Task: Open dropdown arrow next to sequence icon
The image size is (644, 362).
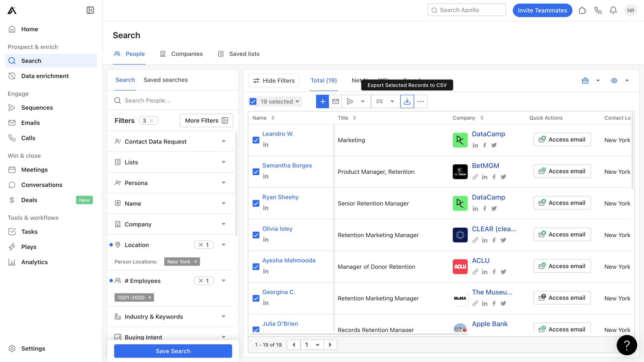Action: (x=363, y=102)
